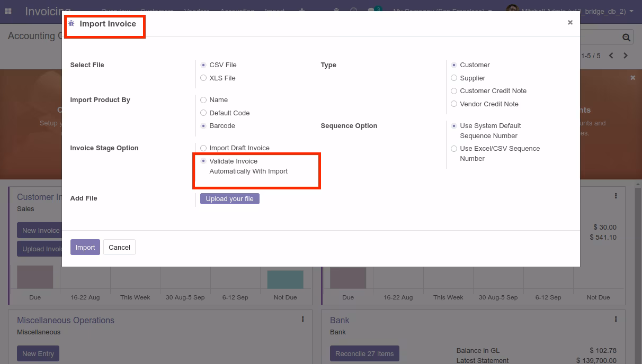Open the conversations icon with badge 3
This screenshot has width=642, height=364.
pyautogui.click(x=373, y=11)
